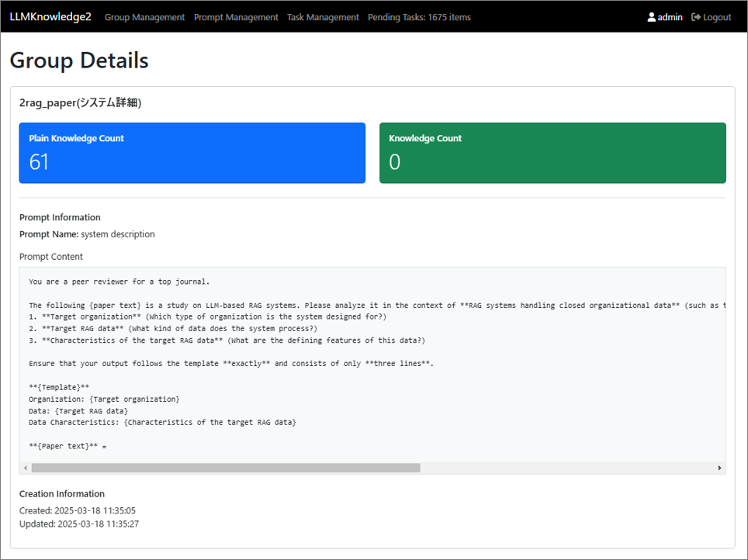Click the scrollbar's left arrow
This screenshot has width=748, height=560.
26,468
